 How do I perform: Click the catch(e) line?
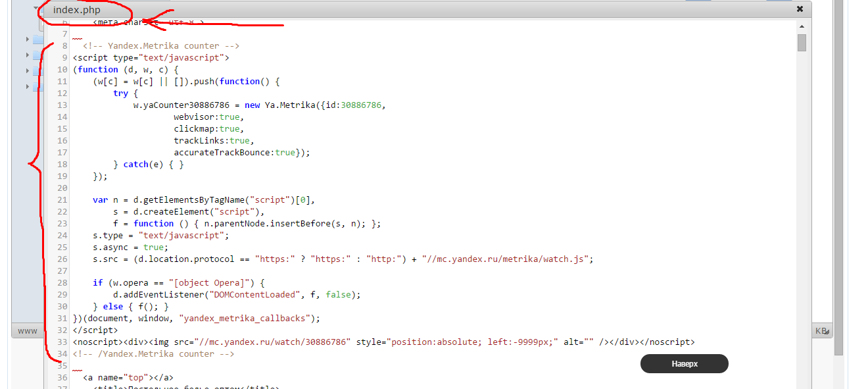click(149, 165)
